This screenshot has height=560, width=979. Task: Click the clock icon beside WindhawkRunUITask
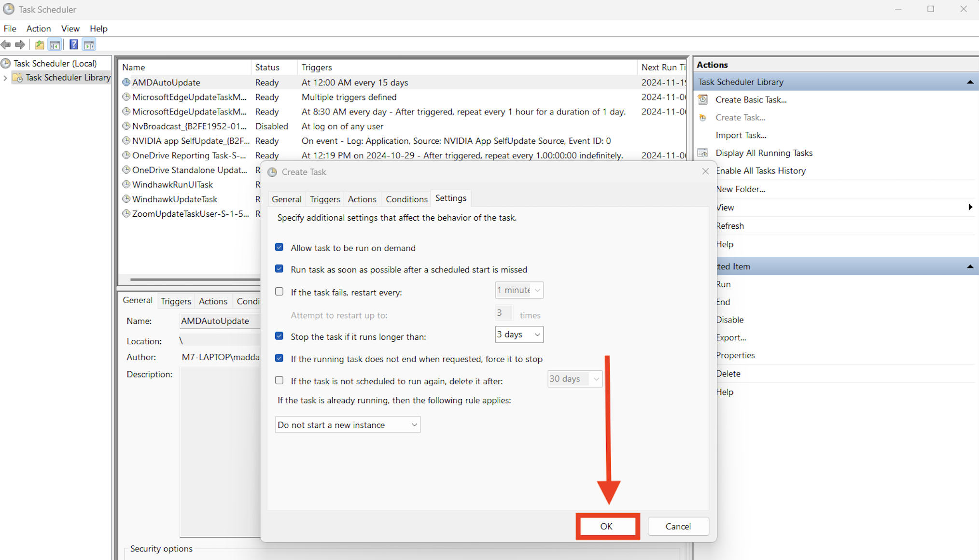click(x=126, y=184)
